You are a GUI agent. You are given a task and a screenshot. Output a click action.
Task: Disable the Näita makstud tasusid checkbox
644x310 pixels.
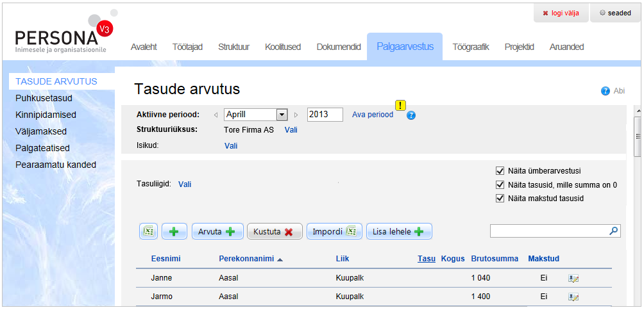pos(500,199)
